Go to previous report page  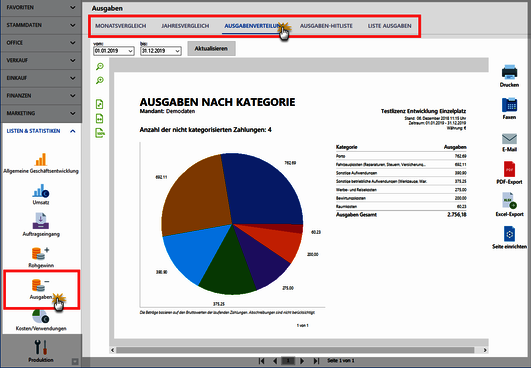(x=275, y=361)
